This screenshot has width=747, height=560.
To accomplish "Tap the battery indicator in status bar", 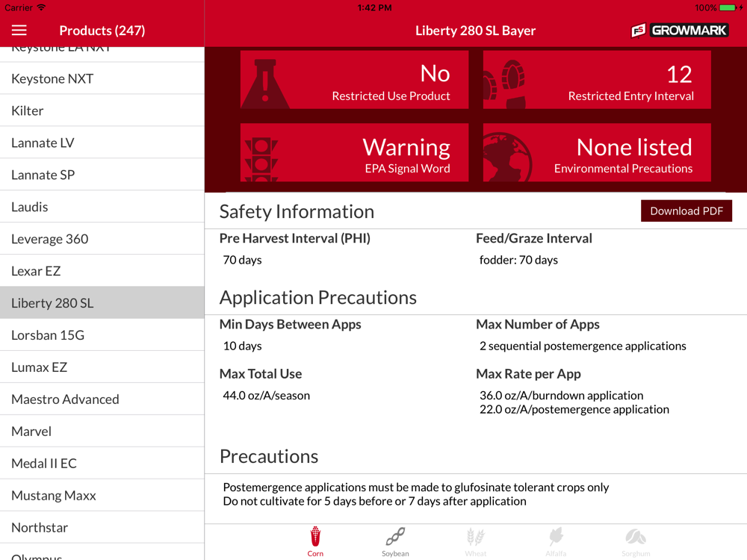I will tap(728, 7).
